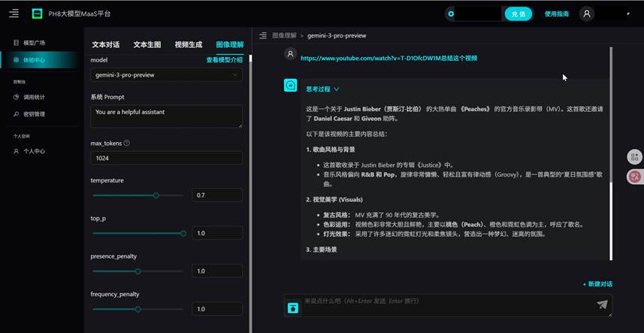Click the heading 2. 视觉美学 (Visuals)
The width and height of the screenshot is (644, 333).
[x=334, y=199]
